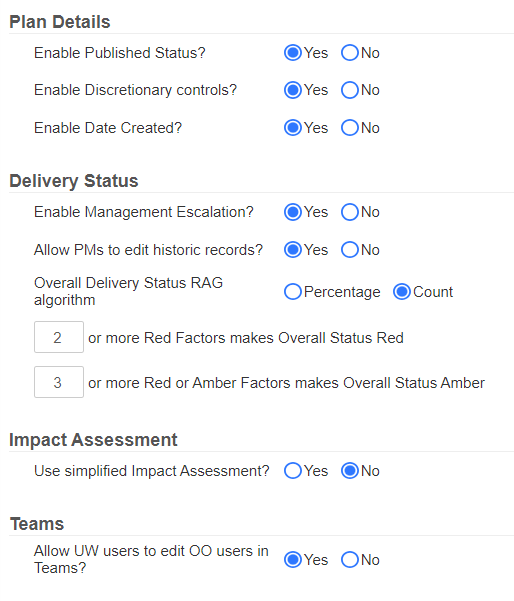
Task: Enable Management Escalation with Yes
Action: pyautogui.click(x=293, y=212)
